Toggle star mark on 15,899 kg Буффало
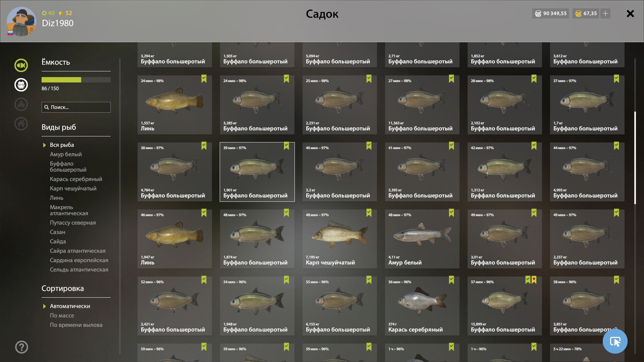The width and height of the screenshot is (644, 362). (x=534, y=280)
